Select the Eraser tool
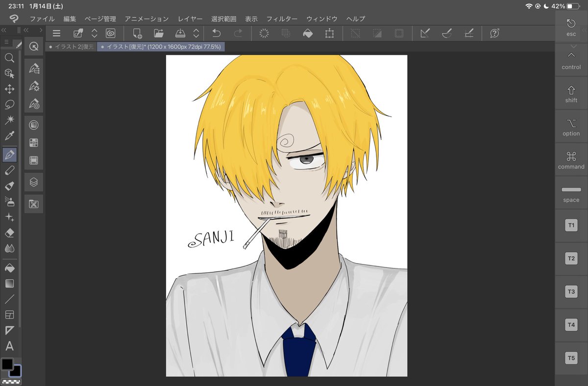Image resolution: width=588 pixels, height=386 pixels. [9, 233]
